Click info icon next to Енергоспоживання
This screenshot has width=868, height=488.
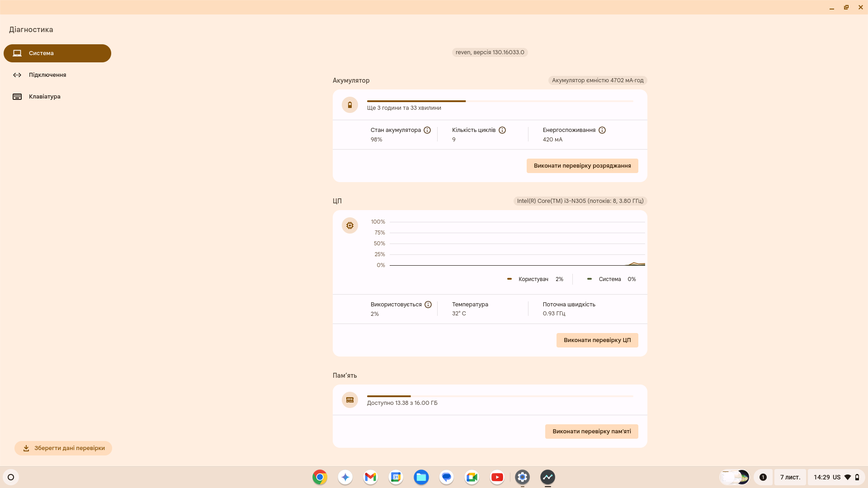[602, 130]
